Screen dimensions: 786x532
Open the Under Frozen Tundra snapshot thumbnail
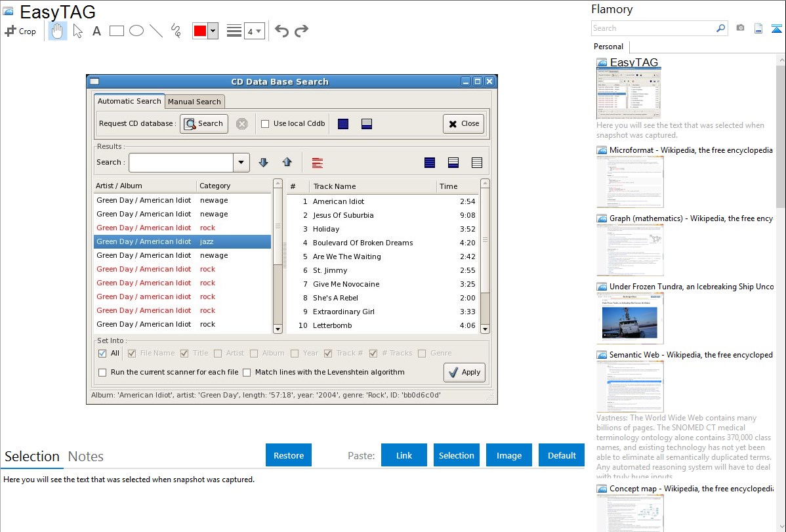630,318
